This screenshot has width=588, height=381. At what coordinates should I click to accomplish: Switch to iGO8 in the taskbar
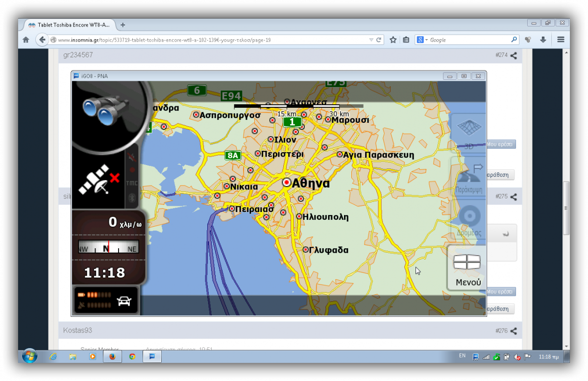click(x=152, y=357)
